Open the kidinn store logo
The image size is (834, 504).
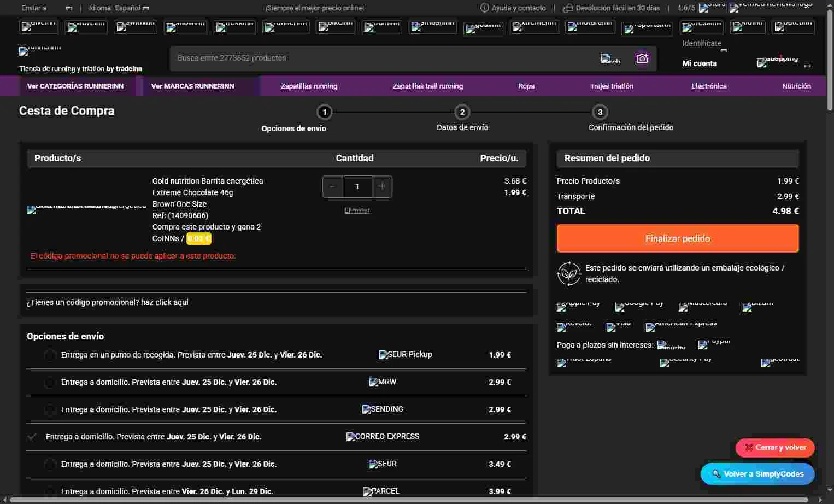(748, 27)
